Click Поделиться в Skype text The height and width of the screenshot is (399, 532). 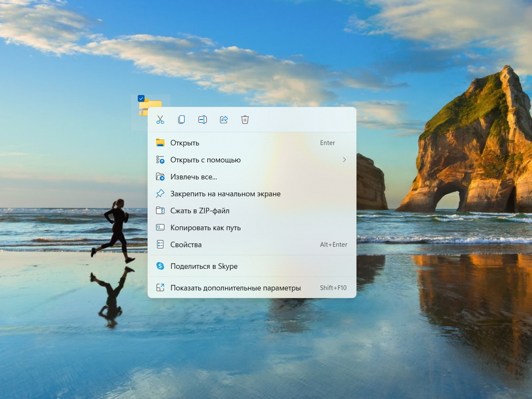[203, 266]
